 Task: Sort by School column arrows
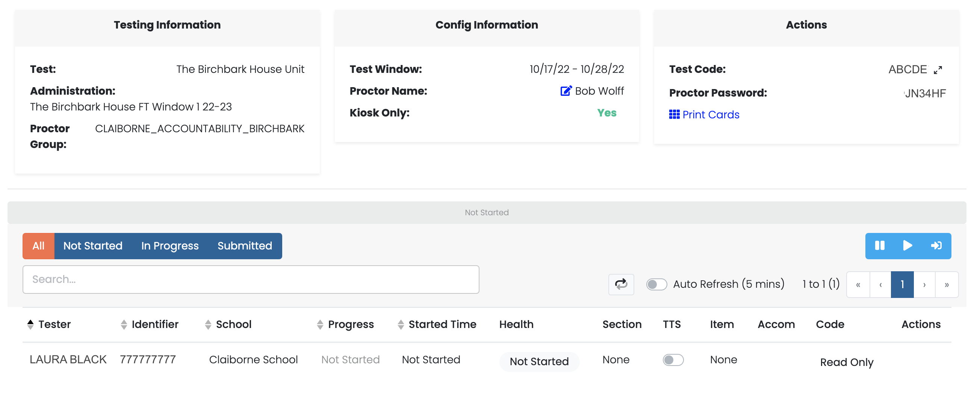click(x=208, y=325)
